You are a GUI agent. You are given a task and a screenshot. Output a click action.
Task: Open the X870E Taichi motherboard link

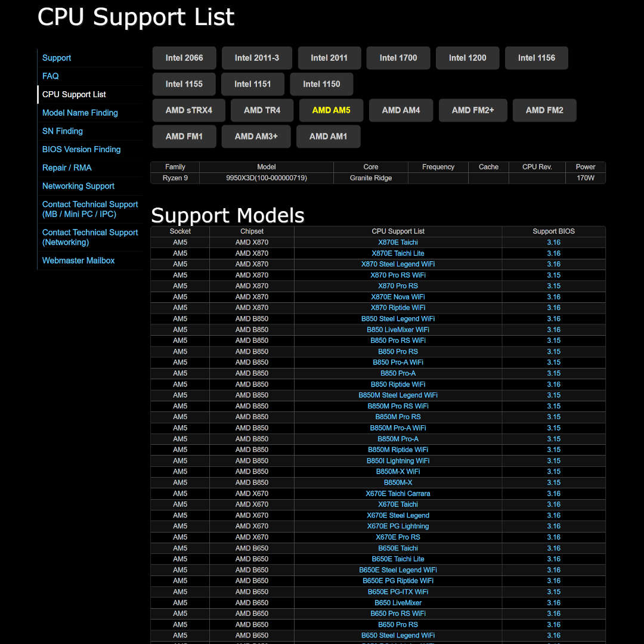coord(398,243)
